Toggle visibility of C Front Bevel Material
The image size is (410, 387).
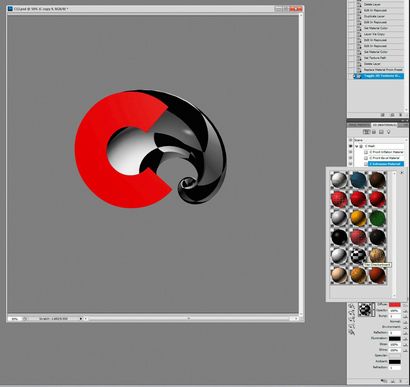pyautogui.click(x=350, y=158)
